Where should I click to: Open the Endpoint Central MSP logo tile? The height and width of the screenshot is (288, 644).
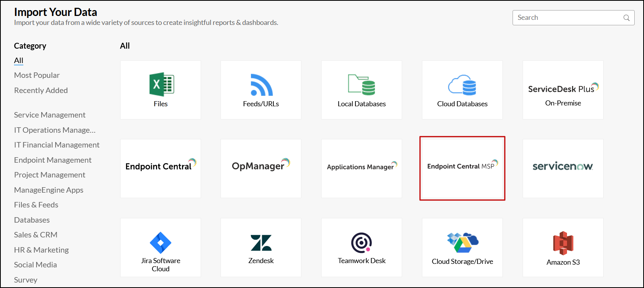[x=462, y=169]
